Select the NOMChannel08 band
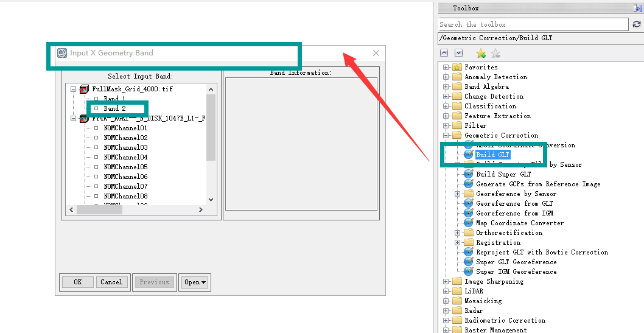Screen dimensions: 644x333 pos(125,196)
